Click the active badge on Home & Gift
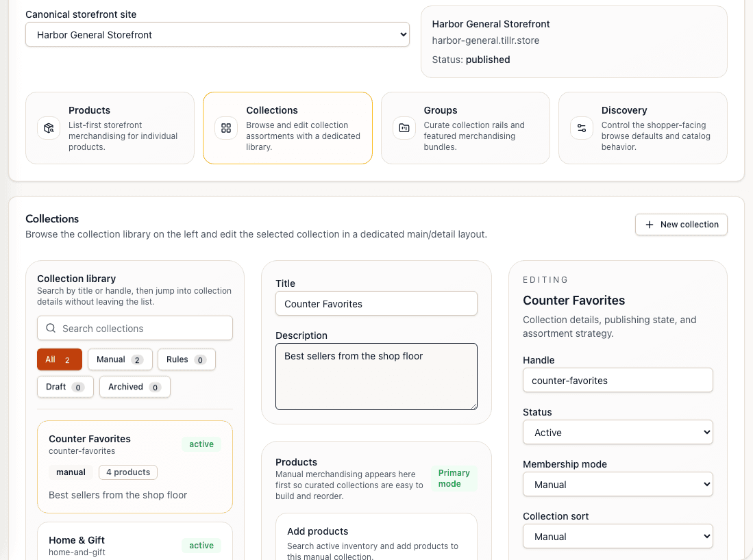This screenshot has width=753, height=560. [201, 546]
